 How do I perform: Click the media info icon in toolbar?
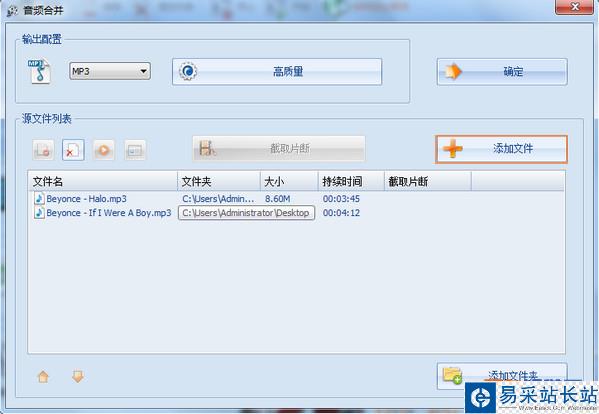tap(135, 150)
